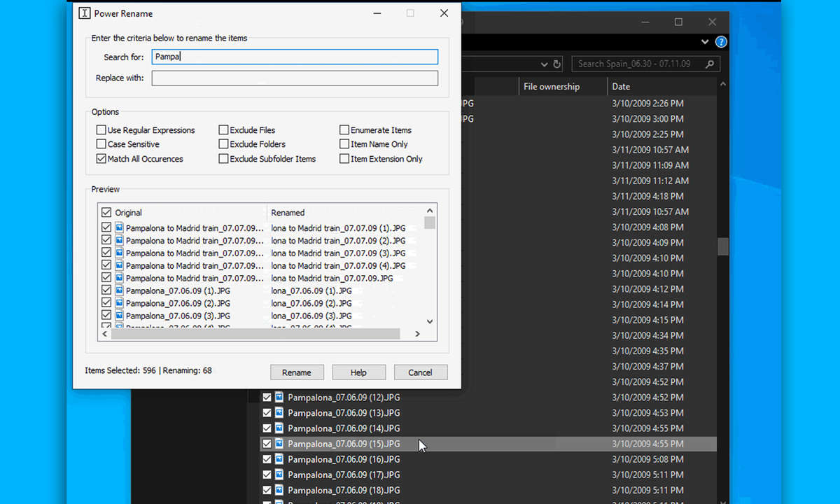Click Explorer file icon for Pampalona_07.06.09 (16).JPG
Screen dimensions: 840x504
tap(279, 459)
